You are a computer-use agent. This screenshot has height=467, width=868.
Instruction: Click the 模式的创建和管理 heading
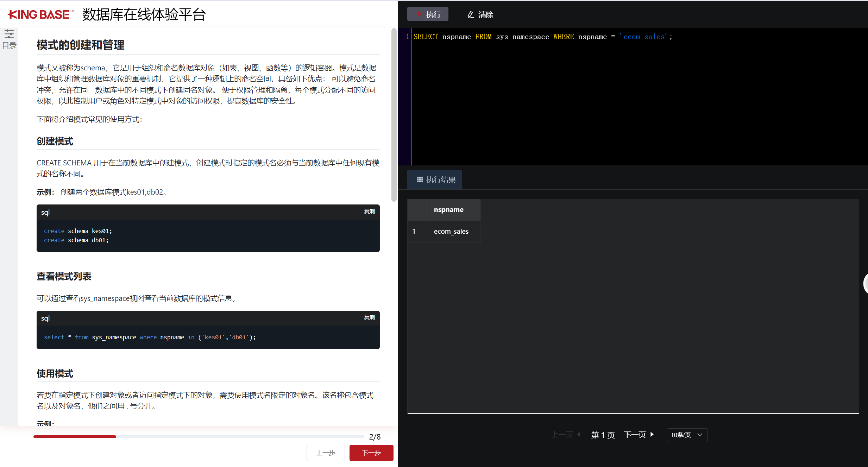(x=81, y=45)
